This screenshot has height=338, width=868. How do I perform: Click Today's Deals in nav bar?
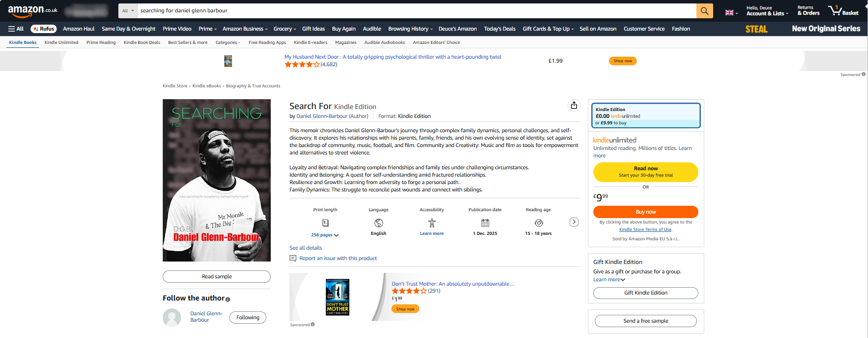pos(500,29)
